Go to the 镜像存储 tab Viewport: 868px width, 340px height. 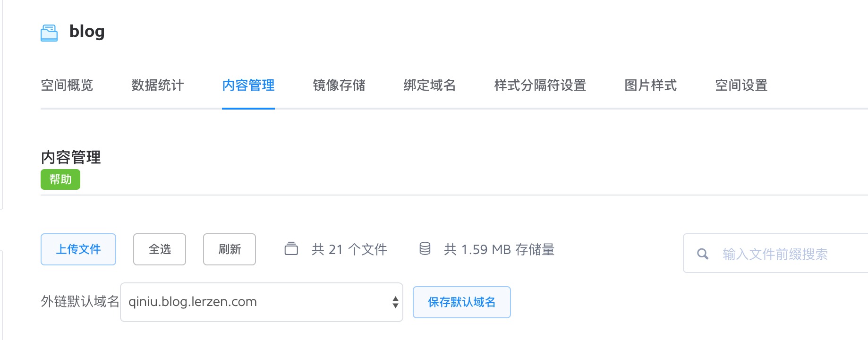pos(339,85)
